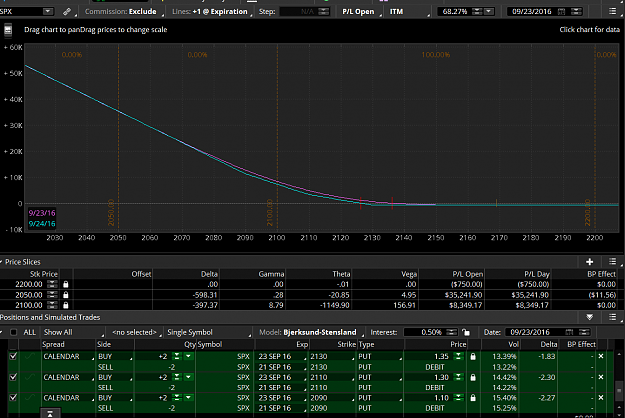
Task: Sort price slices by Theta column header
Action: (341, 274)
